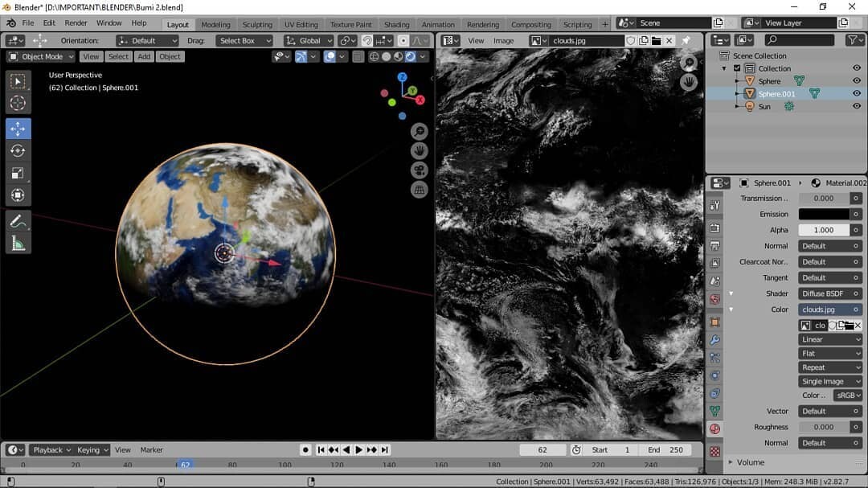
Task: Toggle visibility of Sphere.001
Action: point(857,93)
